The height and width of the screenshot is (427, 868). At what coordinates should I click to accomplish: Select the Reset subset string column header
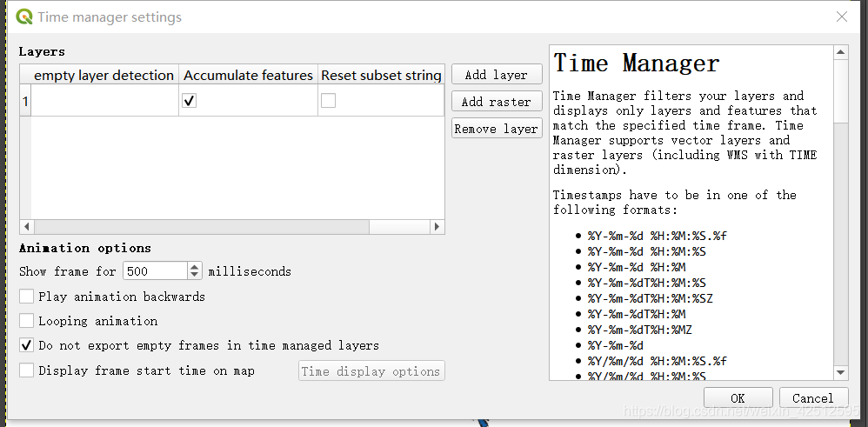click(x=381, y=76)
